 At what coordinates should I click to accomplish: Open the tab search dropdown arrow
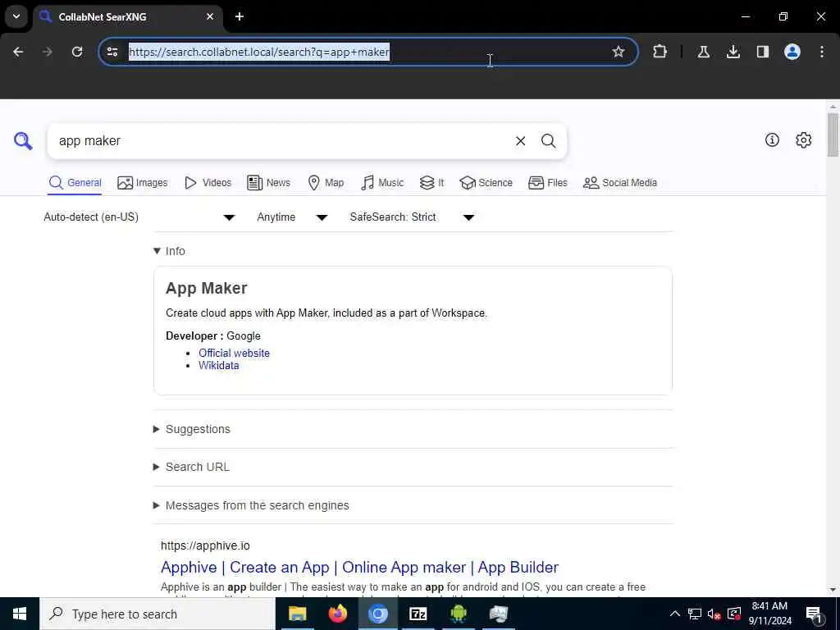click(x=16, y=16)
